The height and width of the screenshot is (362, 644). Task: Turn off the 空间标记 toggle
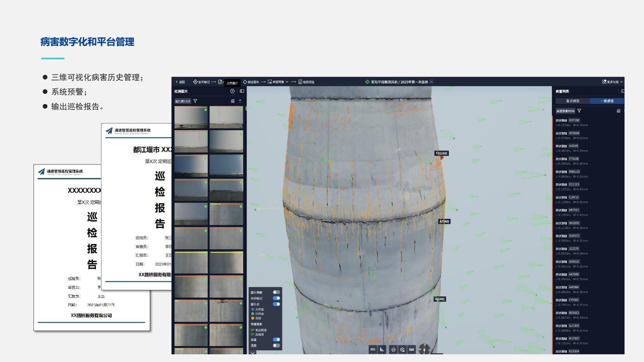276,298
